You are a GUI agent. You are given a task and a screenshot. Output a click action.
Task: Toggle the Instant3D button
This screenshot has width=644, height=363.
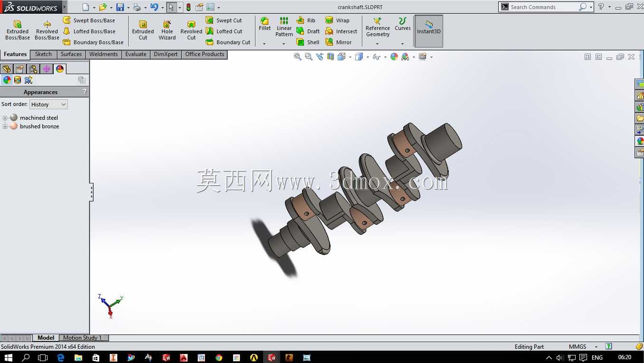[x=429, y=31]
